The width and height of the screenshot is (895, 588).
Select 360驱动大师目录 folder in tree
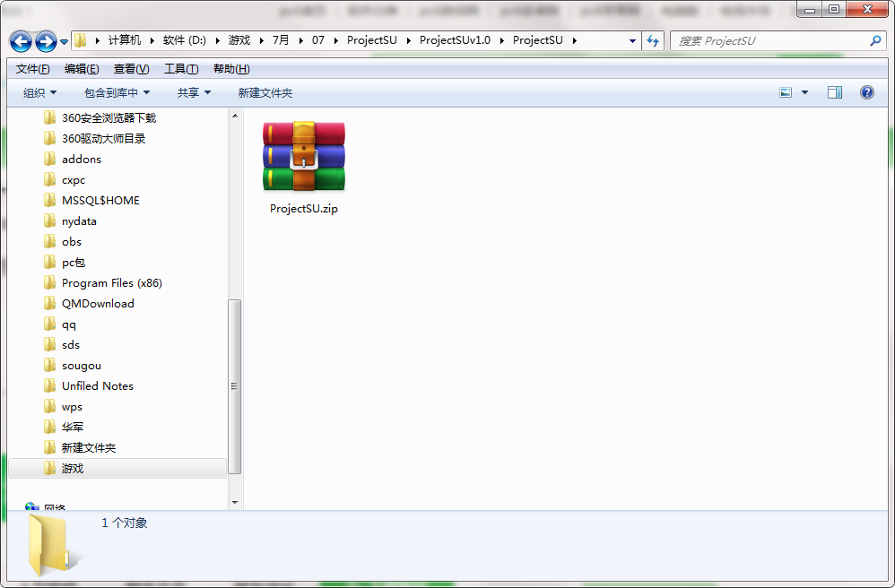point(103,139)
